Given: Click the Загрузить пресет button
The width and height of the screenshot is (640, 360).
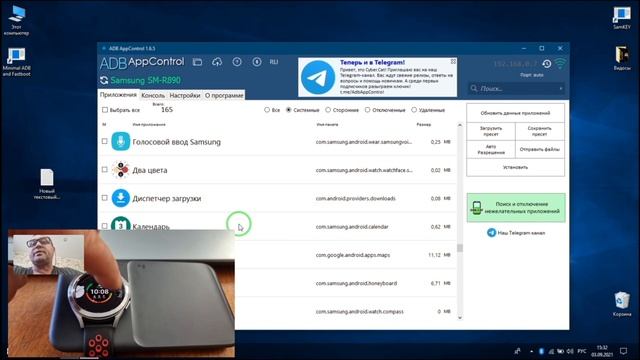Looking at the screenshot, I should coord(491,131).
